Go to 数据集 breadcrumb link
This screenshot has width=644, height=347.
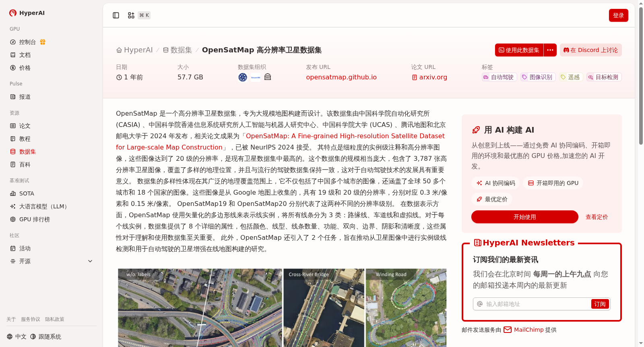(178, 50)
